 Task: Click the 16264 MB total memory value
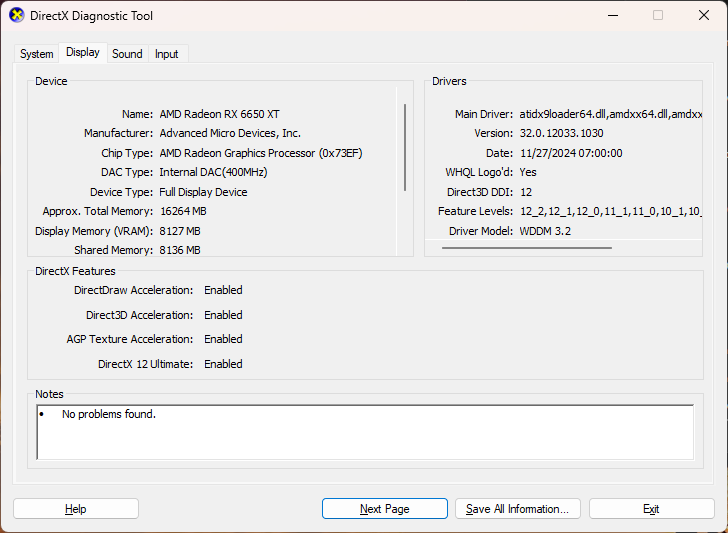(183, 211)
